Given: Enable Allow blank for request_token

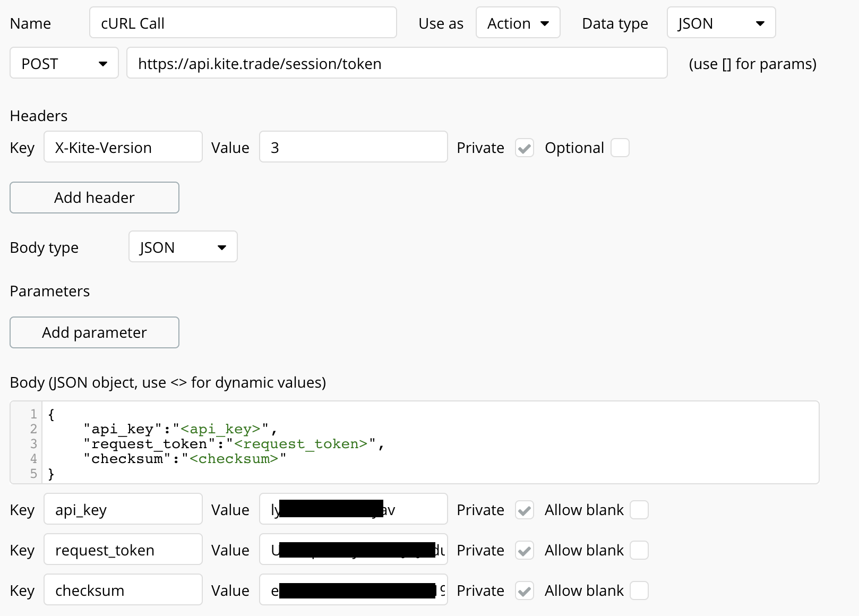Looking at the screenshot, I should tap(639, 551).
